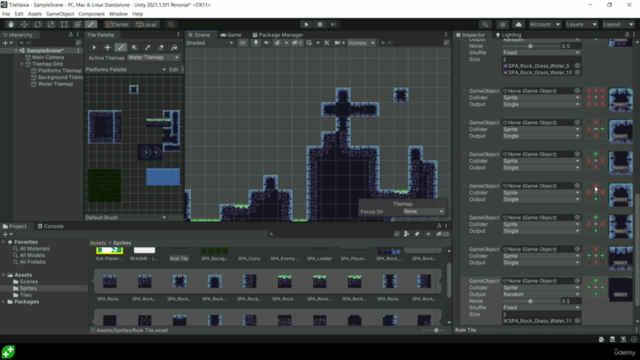The image size is (640, 360).
Task: Switch to the Console tab
Action: 50,226
